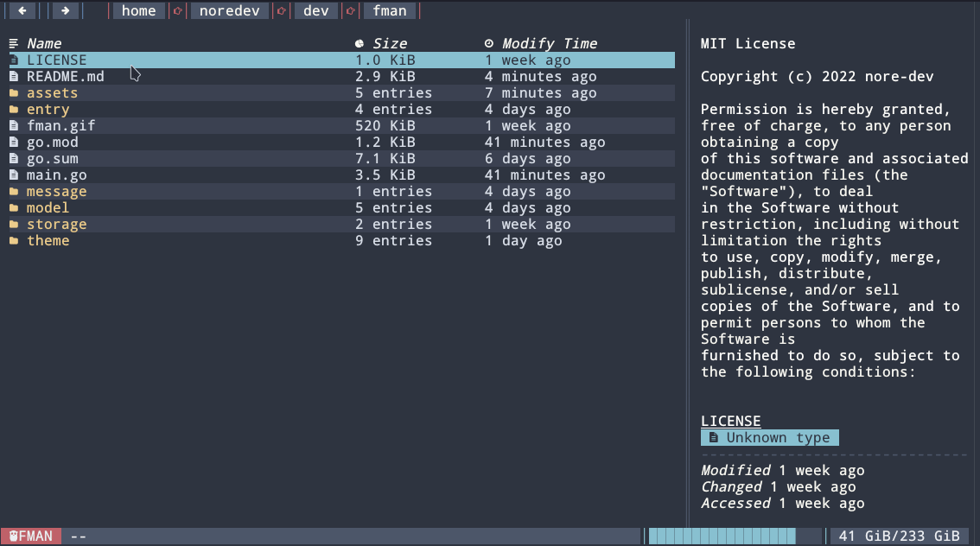Viewport: 980px width, 546px height.
Task: Go to the fman breadcrumb
Action: click(x=390, y=10)
